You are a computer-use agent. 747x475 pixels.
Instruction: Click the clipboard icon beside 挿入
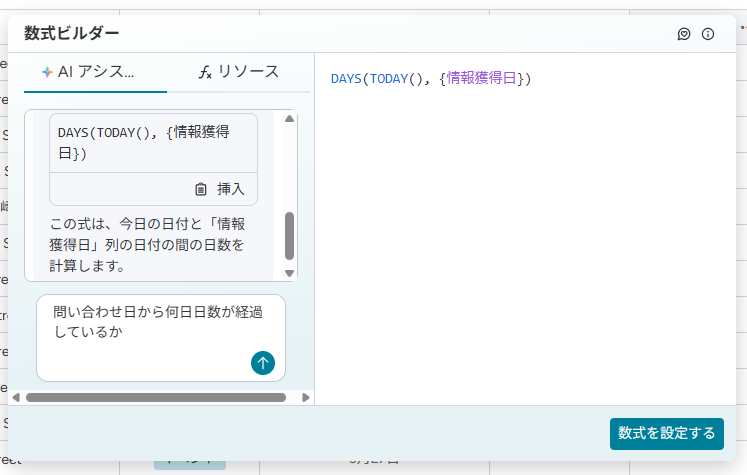[x=201, y=189]
